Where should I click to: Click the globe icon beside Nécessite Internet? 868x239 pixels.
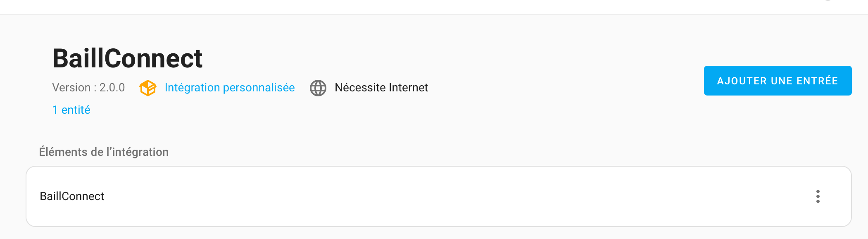tap(318, 88)
